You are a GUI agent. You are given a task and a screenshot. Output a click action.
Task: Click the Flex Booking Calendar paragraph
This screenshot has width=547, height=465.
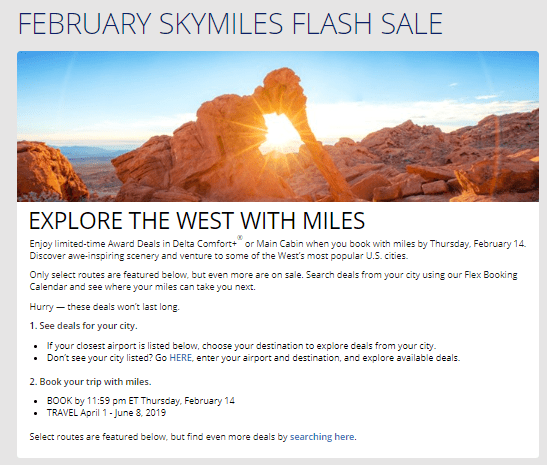pos(274,281)
